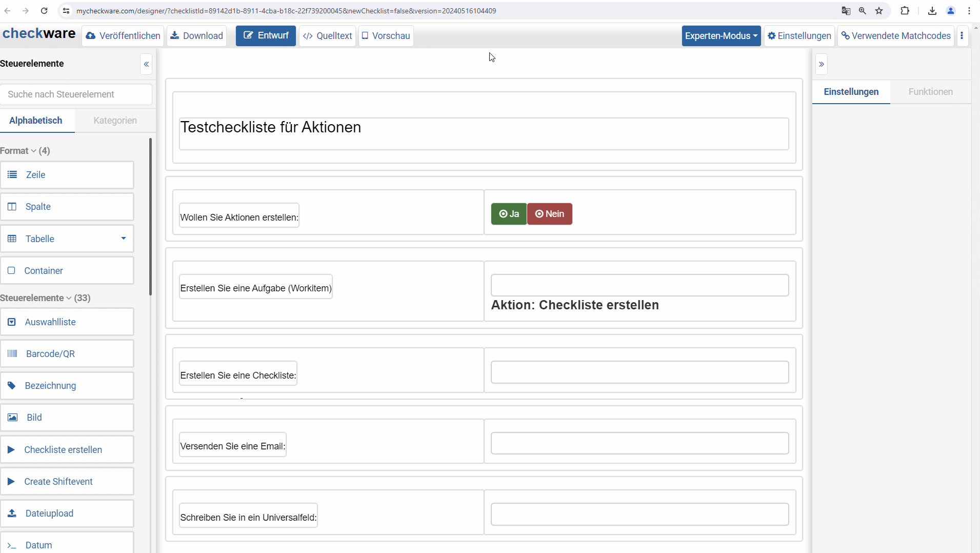Select the red Nein radio option

[549, 214]
